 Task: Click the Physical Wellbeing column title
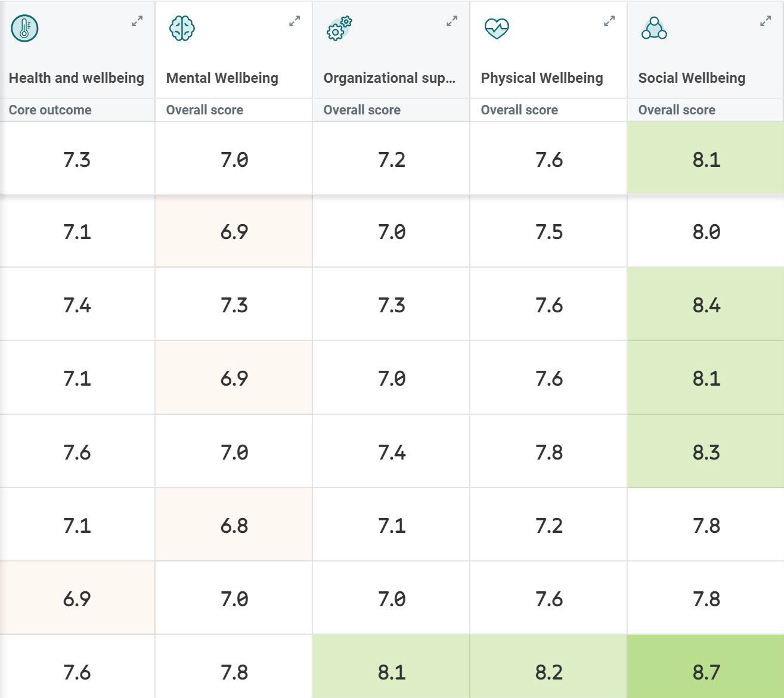click(541, 78)
